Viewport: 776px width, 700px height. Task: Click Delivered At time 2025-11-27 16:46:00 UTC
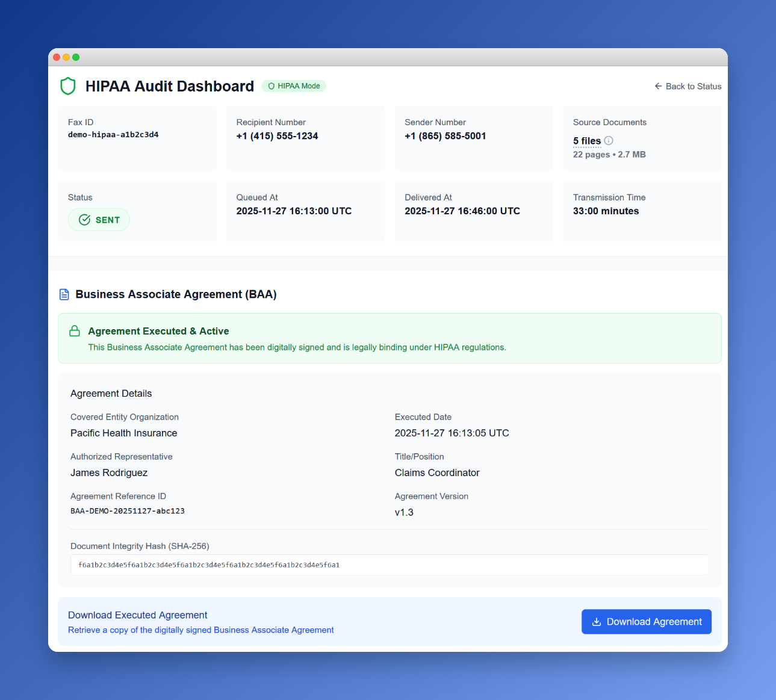[462, 211]
